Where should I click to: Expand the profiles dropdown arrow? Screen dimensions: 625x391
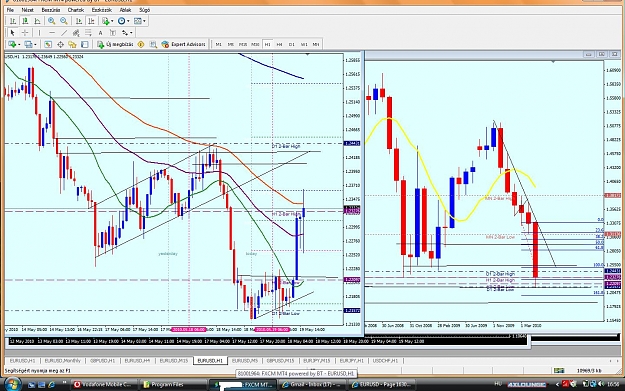[x=35, y=44]
